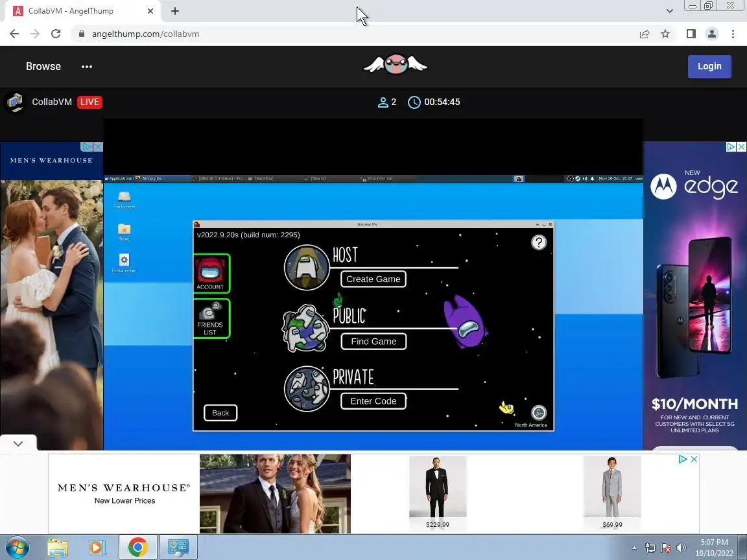Close the left Men's Wearhouse ad
The height and width of the screenshot is (560, 747).
(98, 146)
